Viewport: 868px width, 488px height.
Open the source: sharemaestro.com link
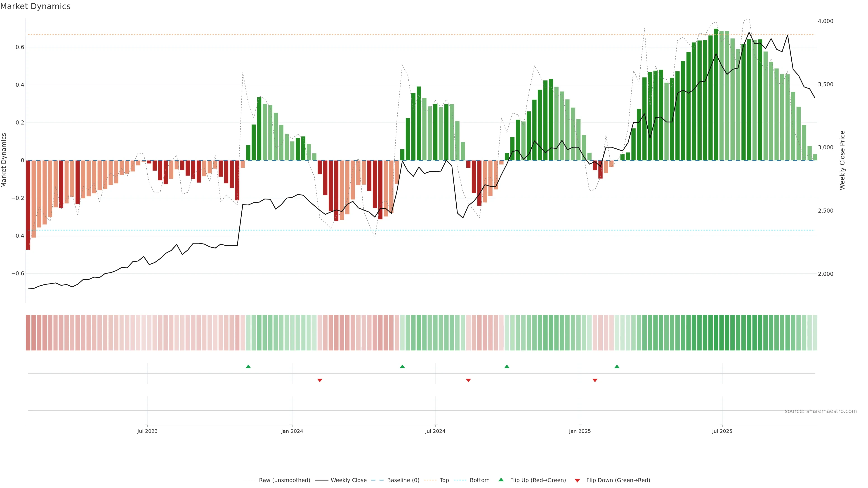click(x=821, y=411)
